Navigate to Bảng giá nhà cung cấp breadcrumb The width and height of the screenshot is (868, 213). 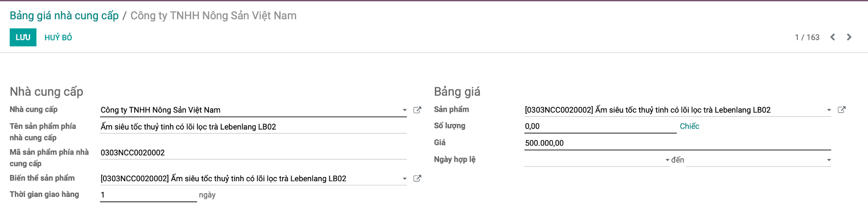coord(64,16)
